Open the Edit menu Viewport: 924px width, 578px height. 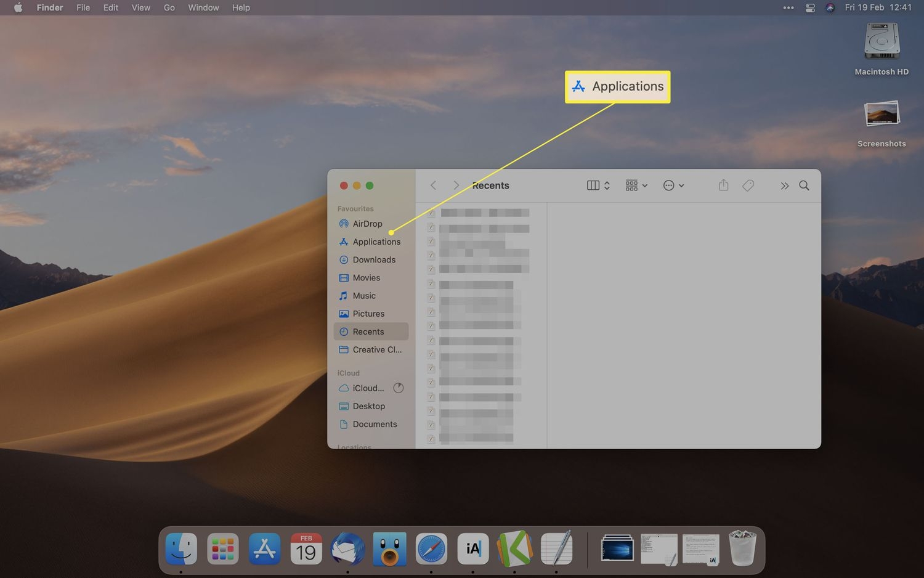click(x=111, y=7)
